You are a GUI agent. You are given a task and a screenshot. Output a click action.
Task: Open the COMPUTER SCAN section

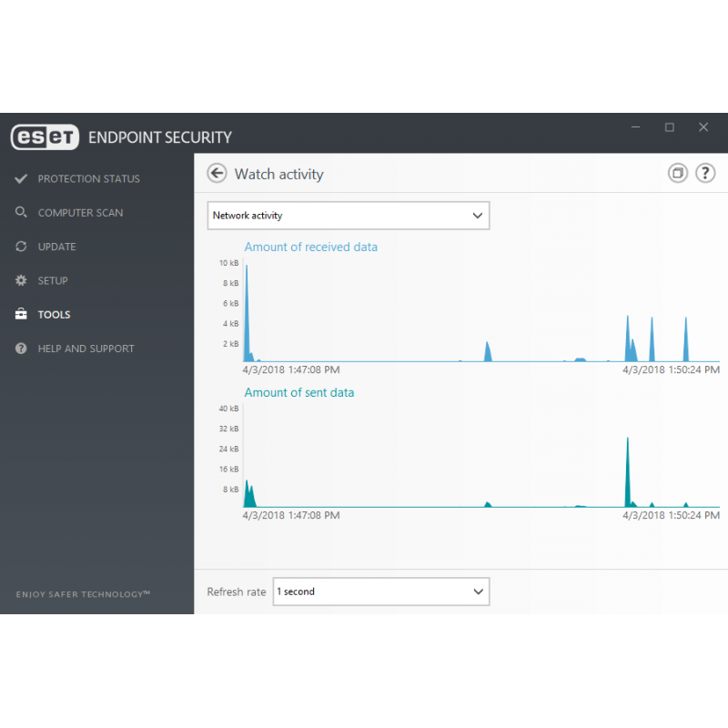80,213
